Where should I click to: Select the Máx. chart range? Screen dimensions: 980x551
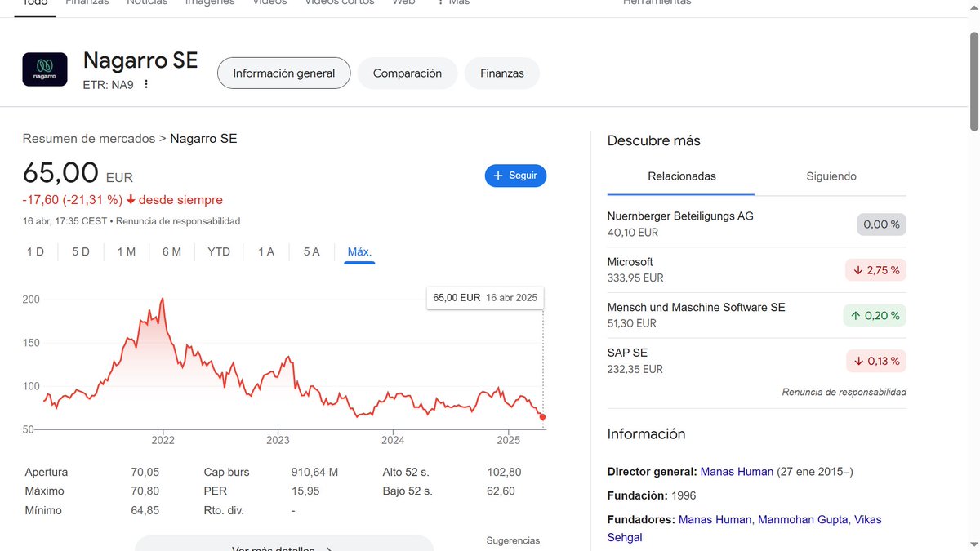tap(359, 251)
